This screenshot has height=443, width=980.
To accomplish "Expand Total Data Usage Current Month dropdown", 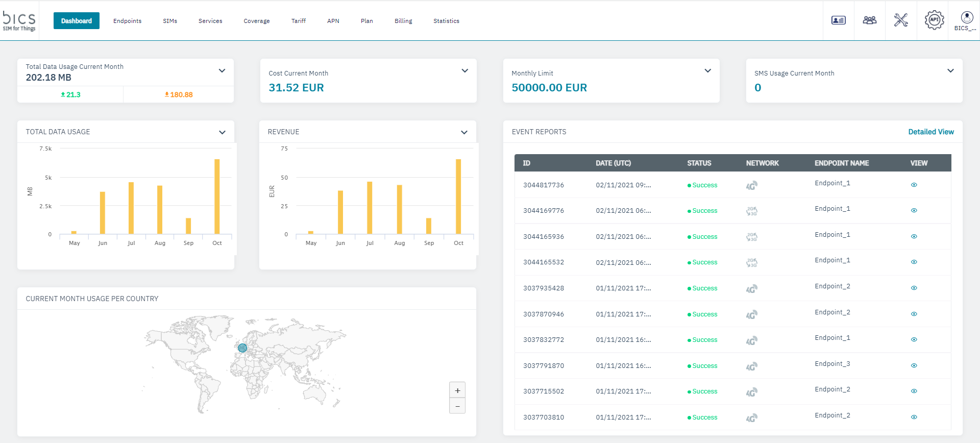I will [x=222, y=71].
